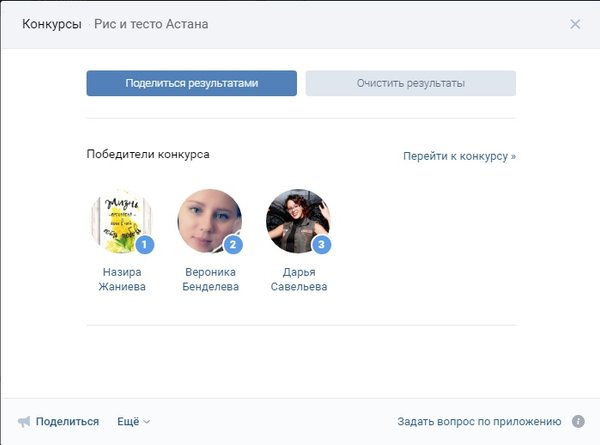Expand the Ещё dropdown menu

133,422
